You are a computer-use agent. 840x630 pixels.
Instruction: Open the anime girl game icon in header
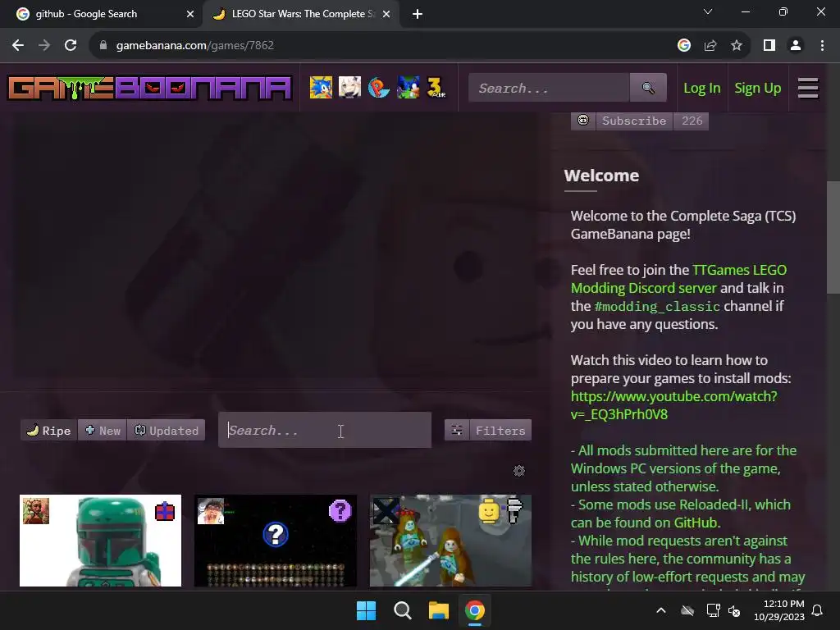(x=349, y=87)
